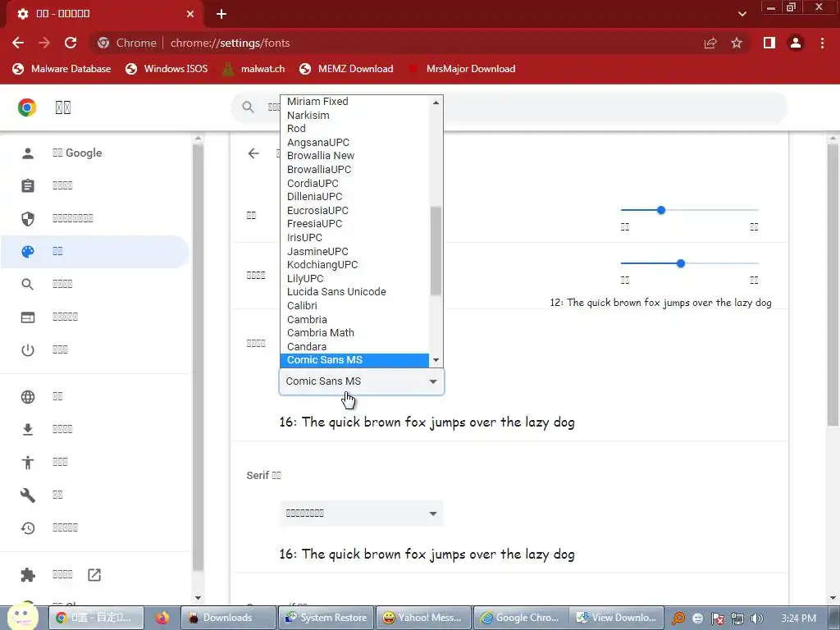Open the Malware Database bookmark
The height and width of the screenshot is (630, 840).
(62, 69)
